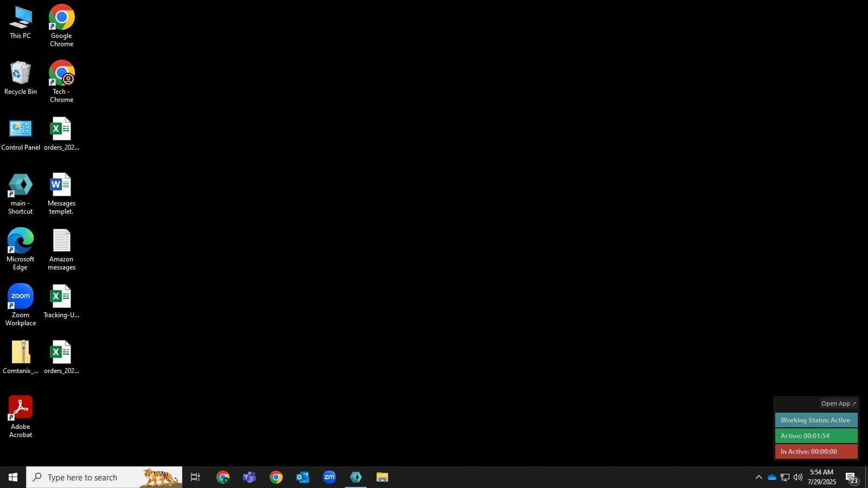The height and width of the screenshot is (488, 868).
Task: Click the Show desktop sliver at taskbar end
Action: [866, 477]
